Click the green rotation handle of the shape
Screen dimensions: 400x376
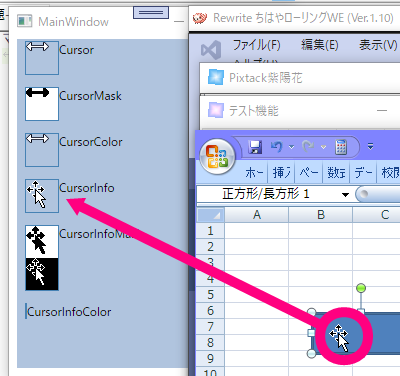click(x=361, y=288)
